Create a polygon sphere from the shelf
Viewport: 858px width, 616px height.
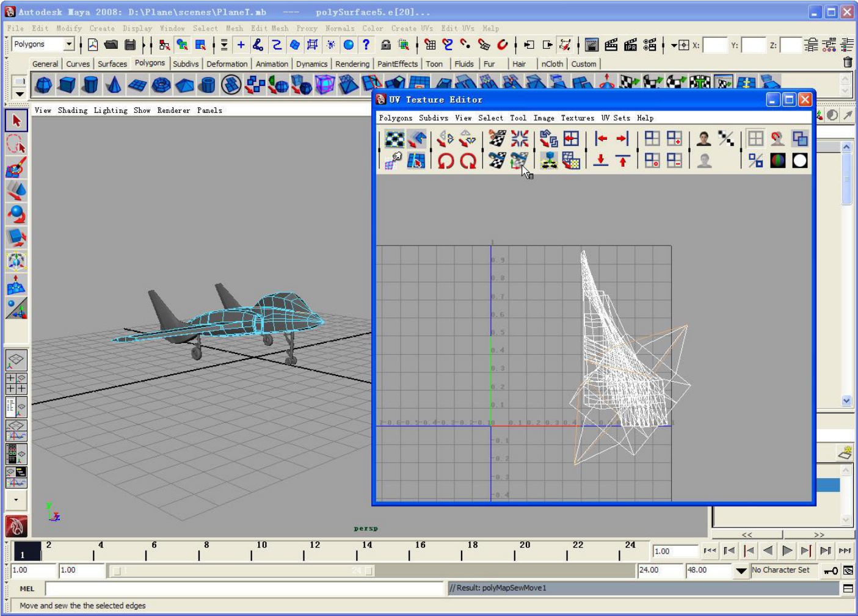tap(43, 84)
